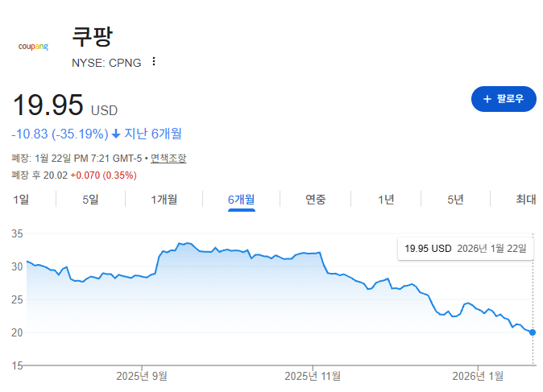Open the 면책조항 disclaimer link

pos(168,159)
